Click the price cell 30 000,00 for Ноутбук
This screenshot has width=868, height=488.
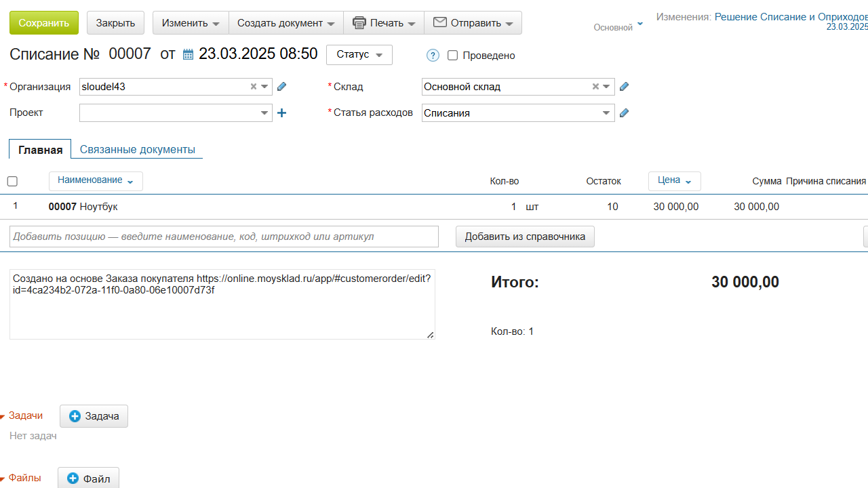pyautogui.click(x=676, y=207)
